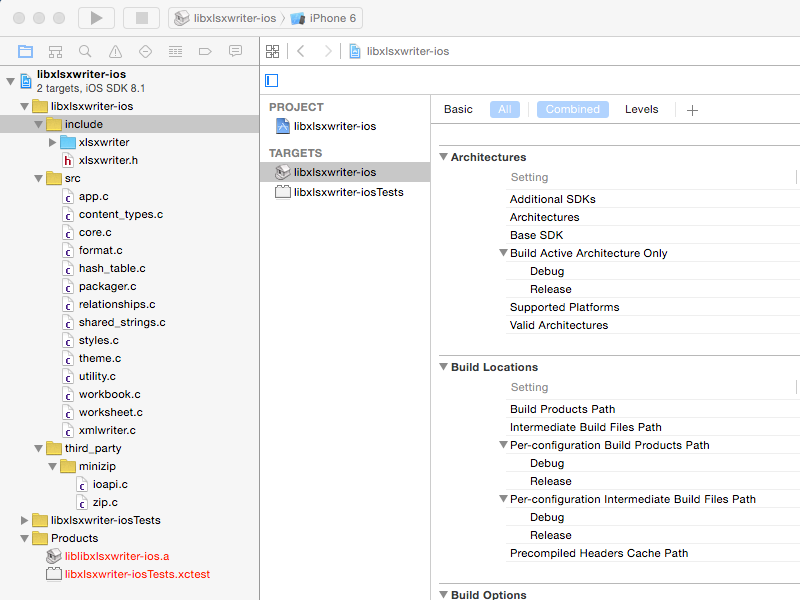Switch to All build settings filter
Screen dimensions: 800x600
pos(505,109)
